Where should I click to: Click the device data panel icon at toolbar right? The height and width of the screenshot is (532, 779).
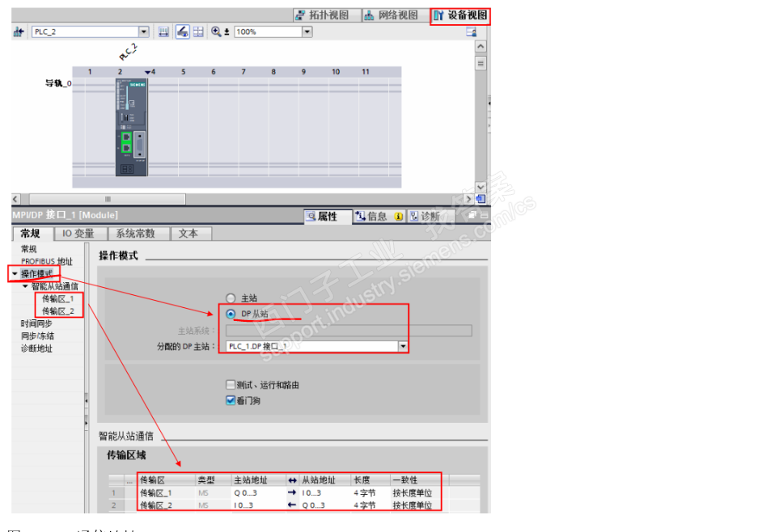(x=472, y=32)
